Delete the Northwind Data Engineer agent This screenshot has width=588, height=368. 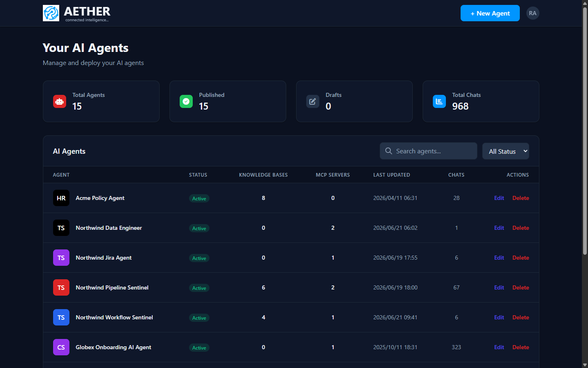521,228
